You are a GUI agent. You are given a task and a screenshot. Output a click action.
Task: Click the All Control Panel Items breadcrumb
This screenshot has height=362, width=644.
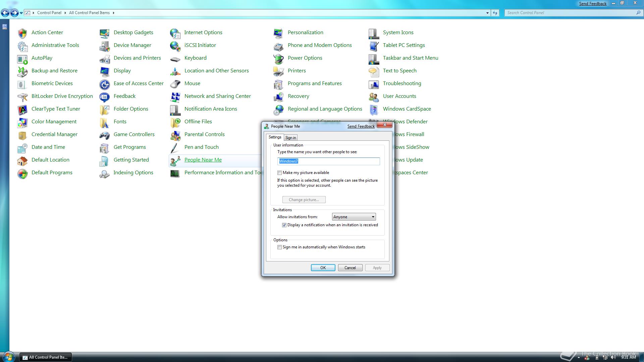click(89, 13)
